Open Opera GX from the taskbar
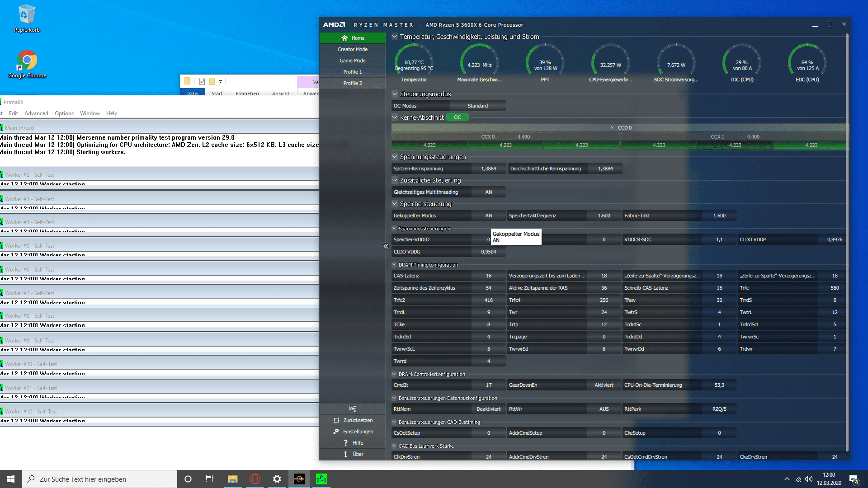This screenshot has height=488, width=868. 255,479
